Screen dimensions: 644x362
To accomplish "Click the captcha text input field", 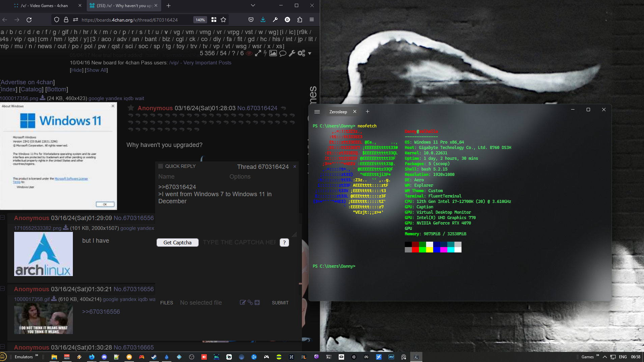I will pyautogui.click(x=239, y=242).
